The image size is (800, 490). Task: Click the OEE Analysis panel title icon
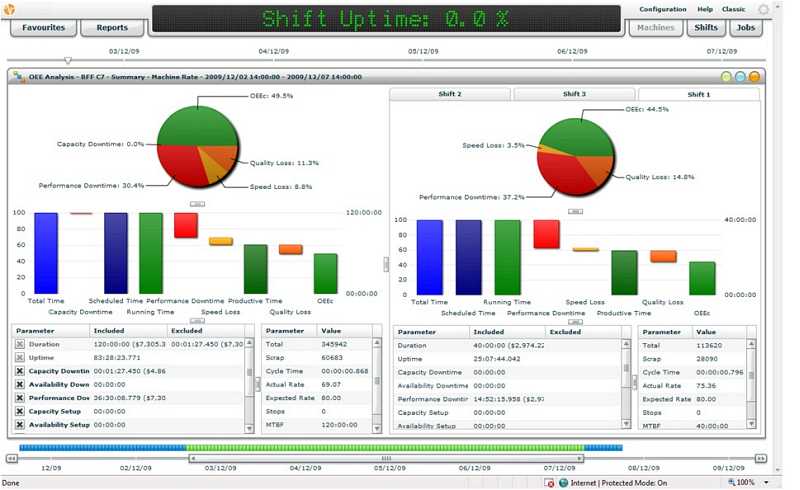tap(19, 77)
